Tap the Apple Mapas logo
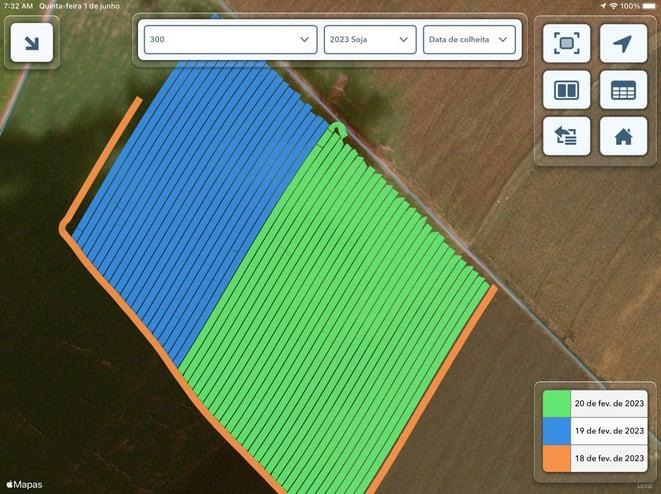661x494 pixels. click(x=24, y=484)
